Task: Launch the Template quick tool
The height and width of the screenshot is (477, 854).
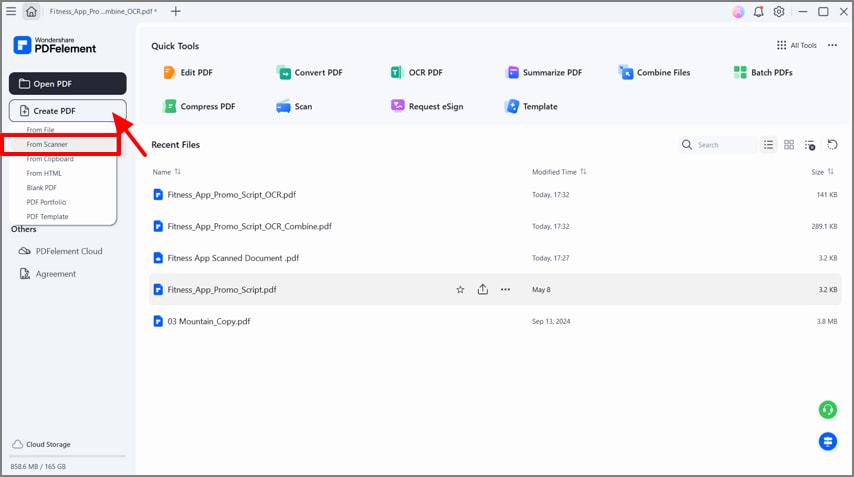Action: click(531, 106)
